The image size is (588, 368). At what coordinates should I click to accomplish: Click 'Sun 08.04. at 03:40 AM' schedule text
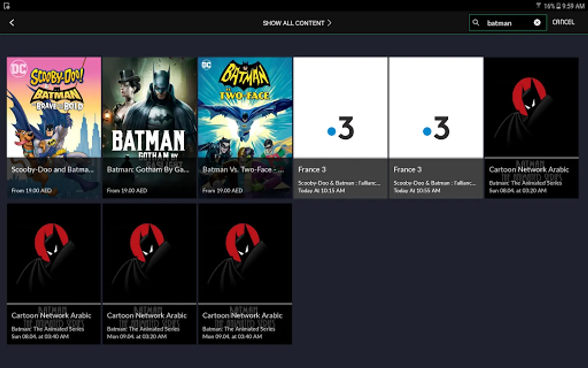[x=40, y=337]
